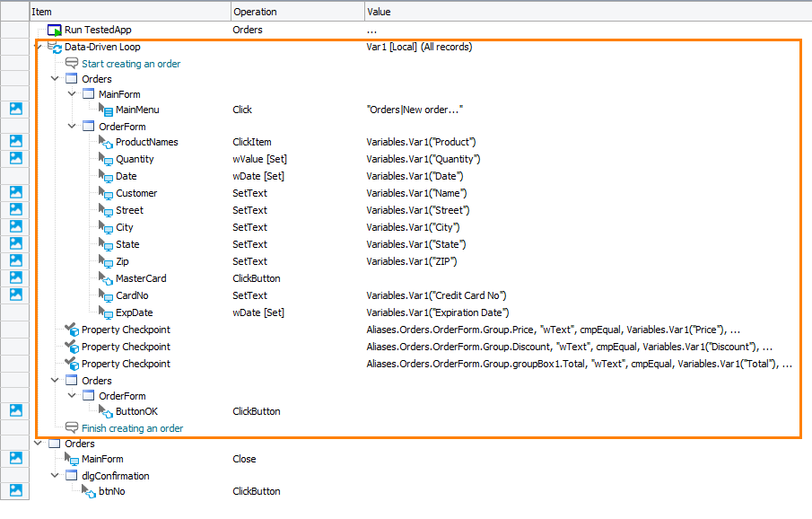Click the image thumbnail icon beside Quantity row
Screen dimensions: 812x519
point(16,159)
